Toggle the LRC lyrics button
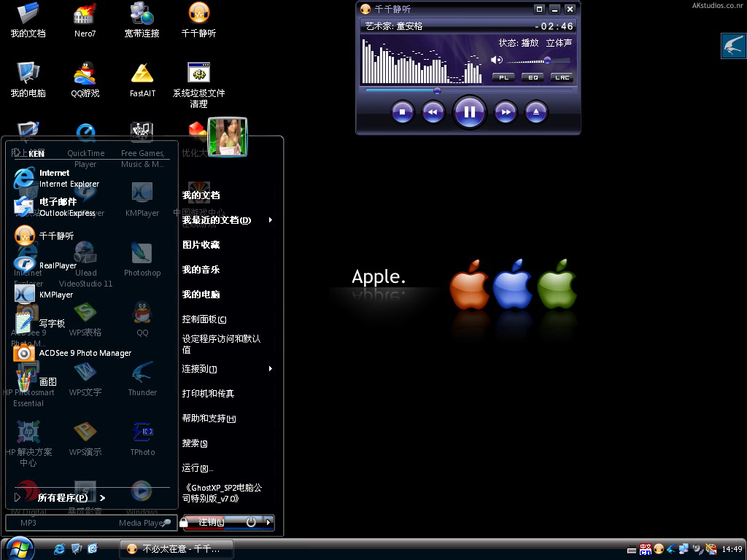Screen dimensions: 747x560 tap(562, 77)
